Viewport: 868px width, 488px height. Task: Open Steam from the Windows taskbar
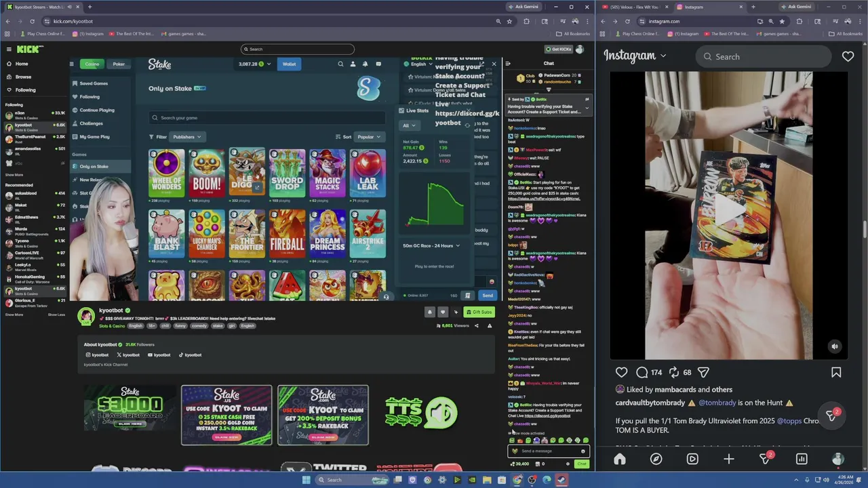click(x=561, y=480)
